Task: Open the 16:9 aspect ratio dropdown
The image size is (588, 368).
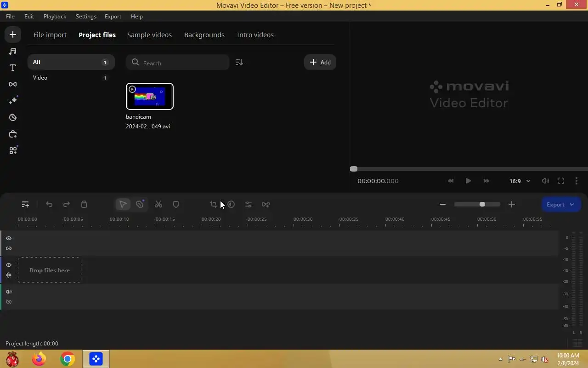Action: tap(520, 181)
